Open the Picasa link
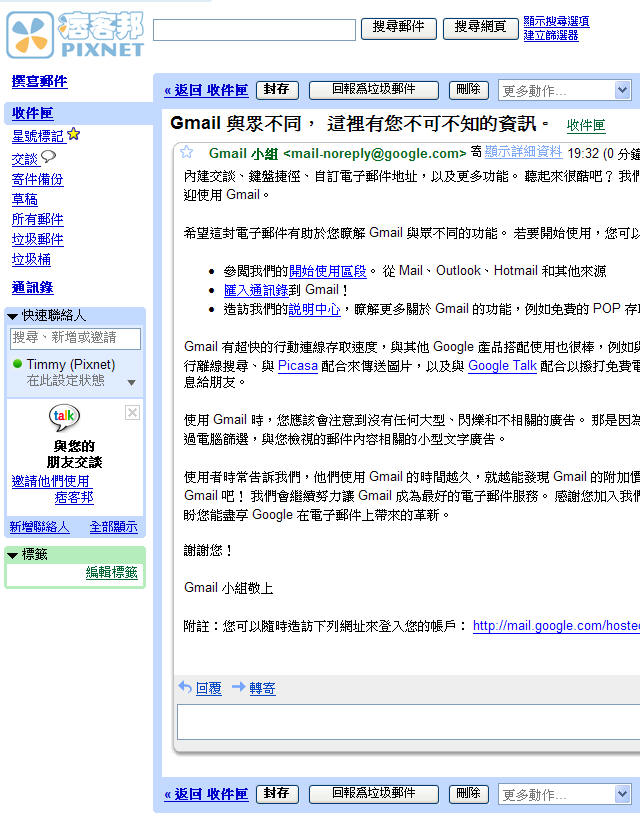This screenshot has height=820, width=640. tap(298, 366)
